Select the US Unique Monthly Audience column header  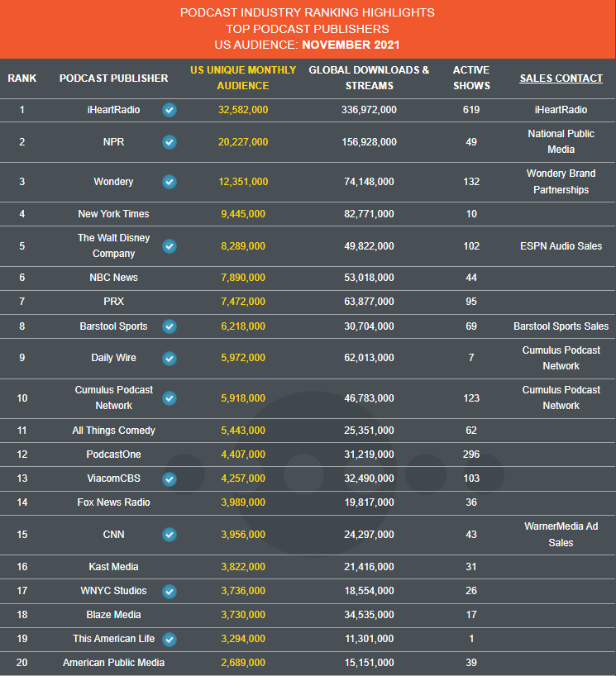(243, 78)
